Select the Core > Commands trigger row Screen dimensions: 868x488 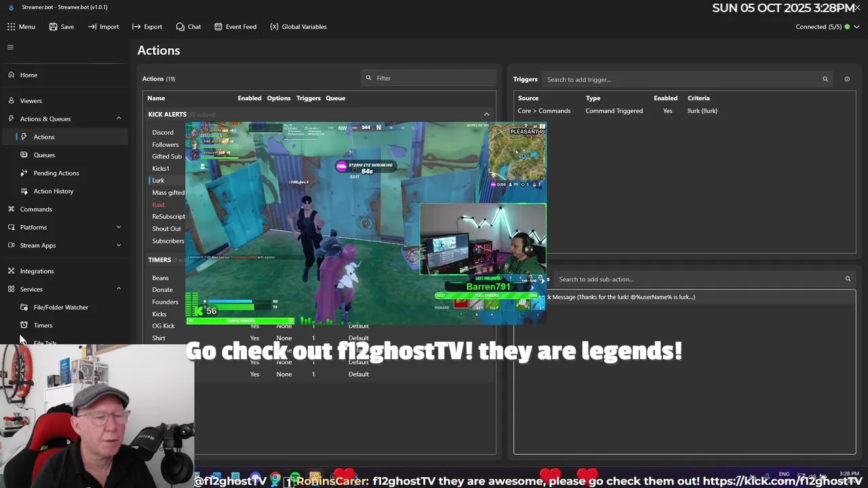[685, 111]
